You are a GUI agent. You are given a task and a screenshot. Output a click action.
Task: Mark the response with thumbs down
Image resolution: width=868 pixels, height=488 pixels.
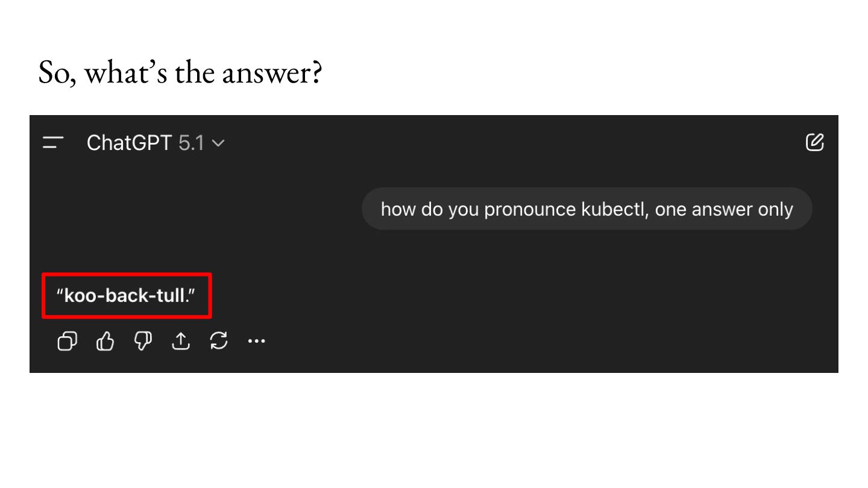[x=143, y=342]
